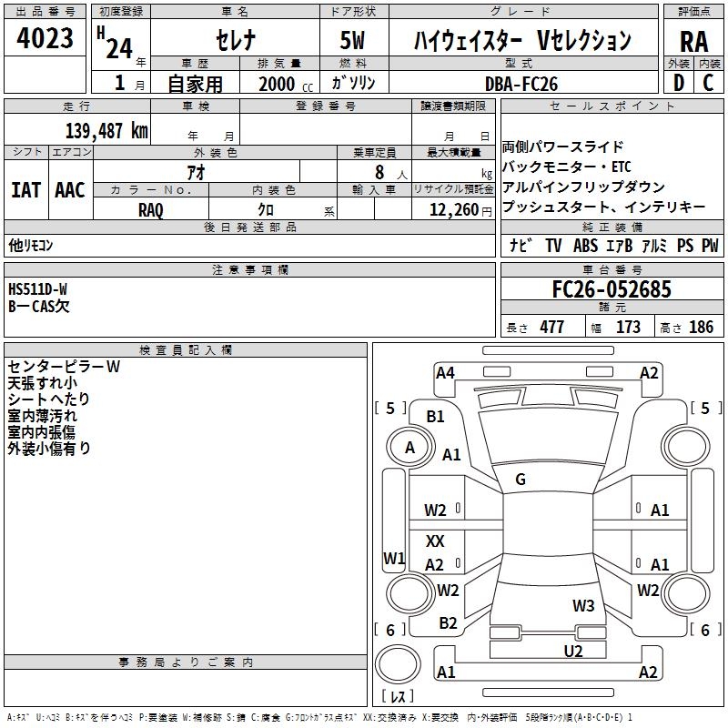Click the exterior grade D
Image resolution: width=728 pixels, height=728 pixels.
678,83
